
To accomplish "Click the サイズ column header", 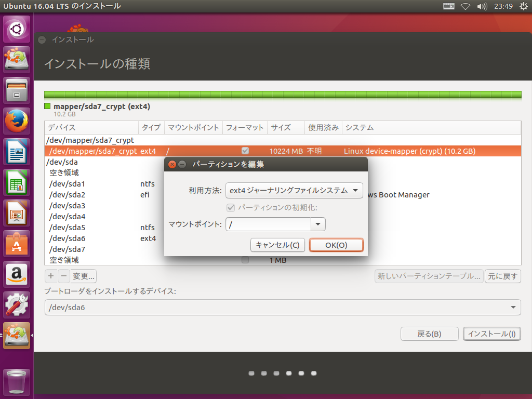I will tap(286, 128).
